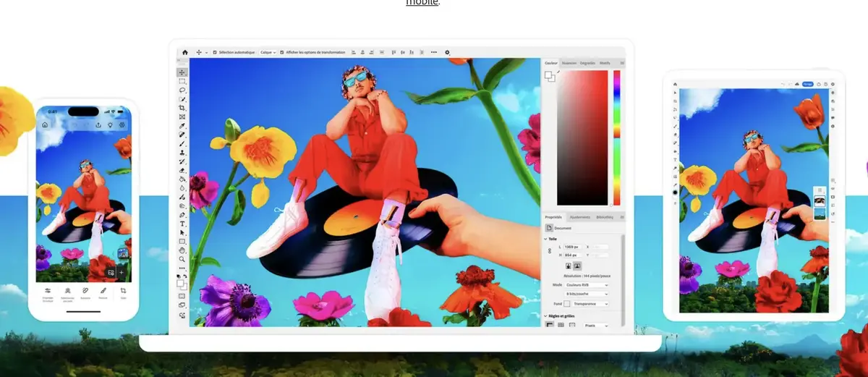Open the gear settings in options bar

coord(447,52)
